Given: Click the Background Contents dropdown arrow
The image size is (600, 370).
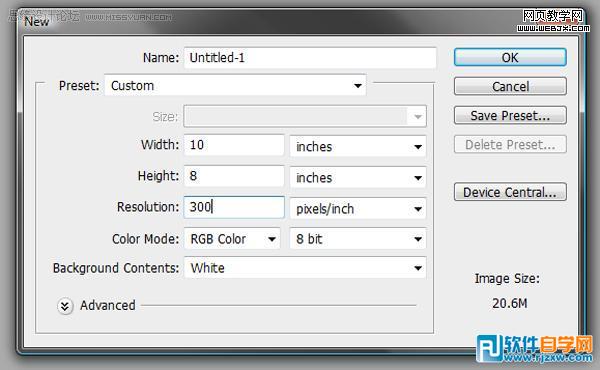Looking at the screenshot, I should point(418,268).
